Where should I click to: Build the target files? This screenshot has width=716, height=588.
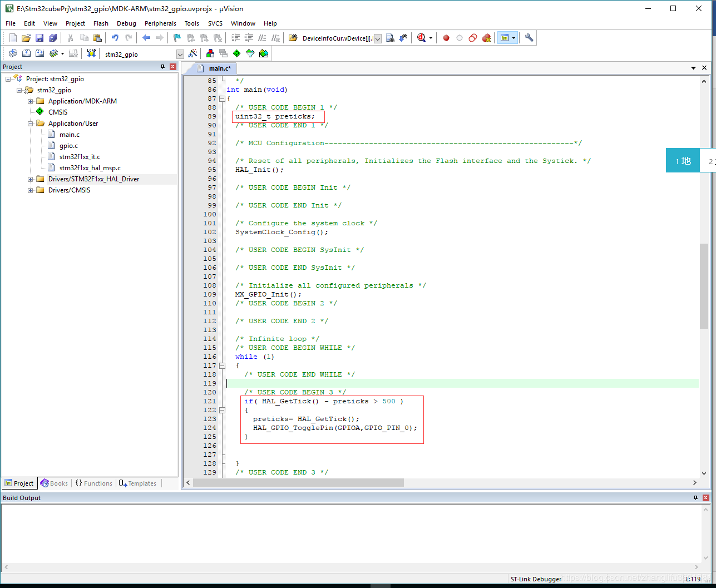[26, 53]
